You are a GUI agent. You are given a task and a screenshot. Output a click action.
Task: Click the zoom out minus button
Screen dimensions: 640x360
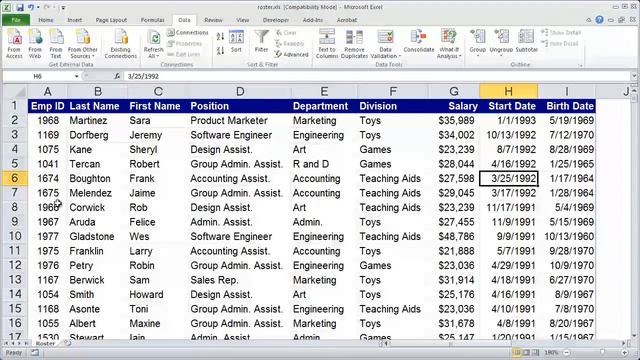pos(567,352)
